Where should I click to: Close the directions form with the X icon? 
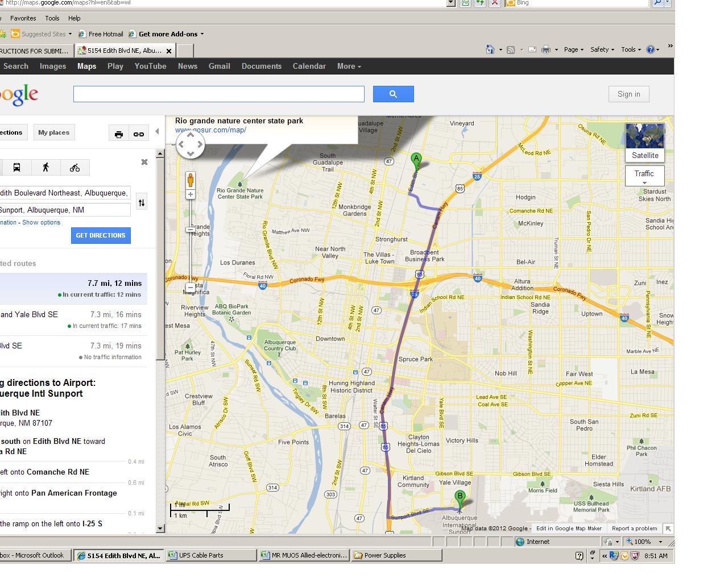(x=144, y=162)
